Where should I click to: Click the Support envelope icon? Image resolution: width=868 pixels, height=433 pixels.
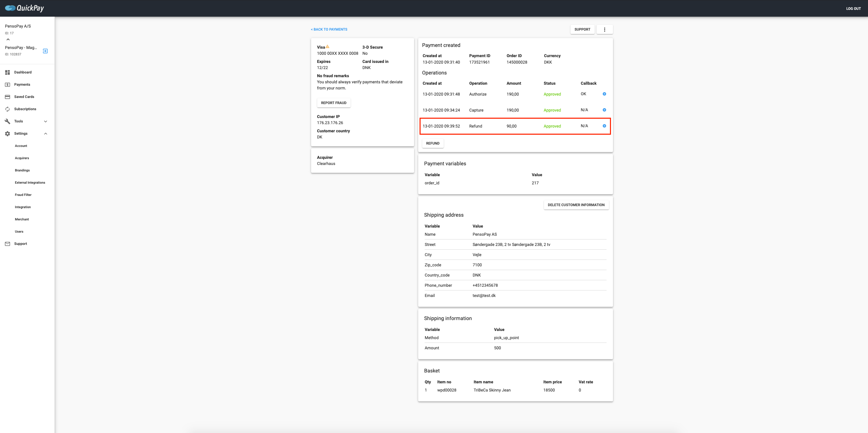coord(7,244)
